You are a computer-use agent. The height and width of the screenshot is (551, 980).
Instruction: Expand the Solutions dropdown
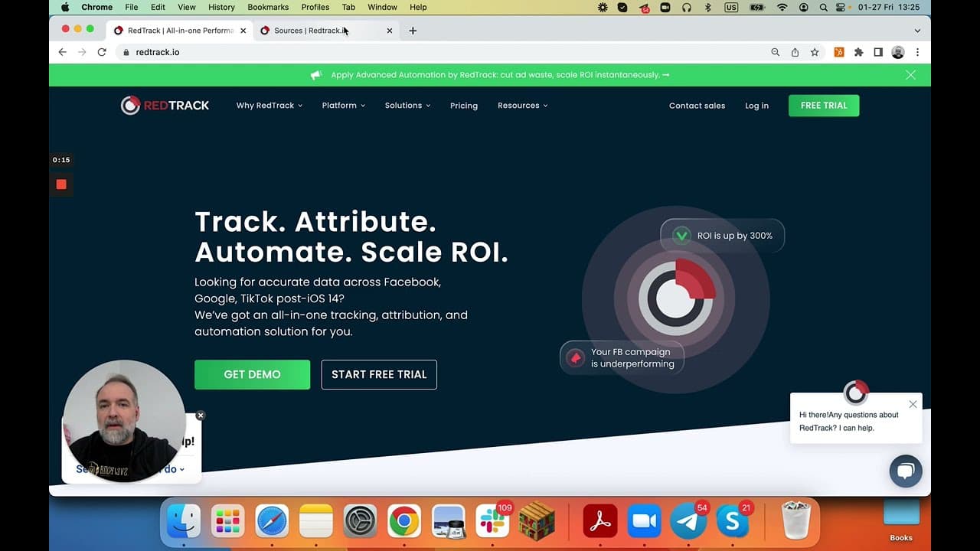(x=407, y=106)
